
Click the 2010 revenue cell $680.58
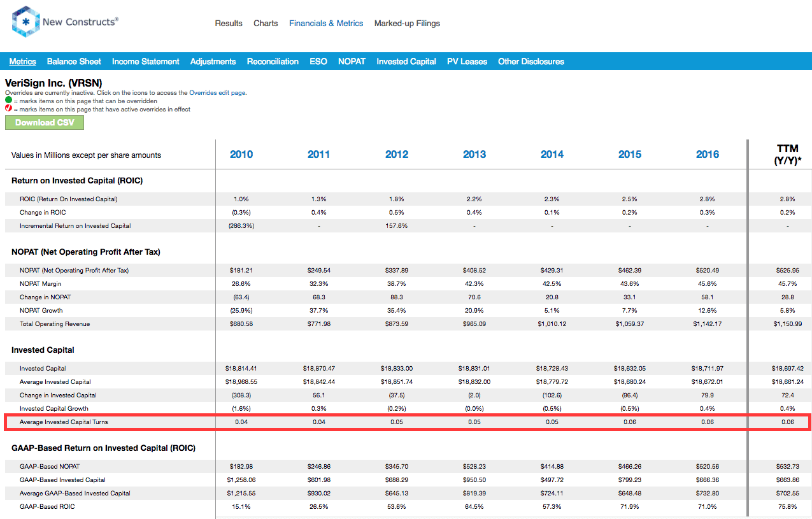241,324
